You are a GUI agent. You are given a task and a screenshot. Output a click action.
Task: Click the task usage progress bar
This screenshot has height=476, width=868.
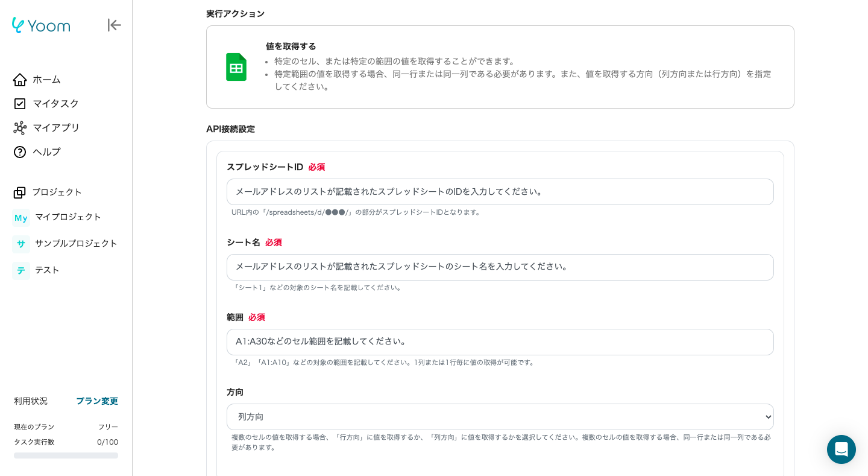66,455
